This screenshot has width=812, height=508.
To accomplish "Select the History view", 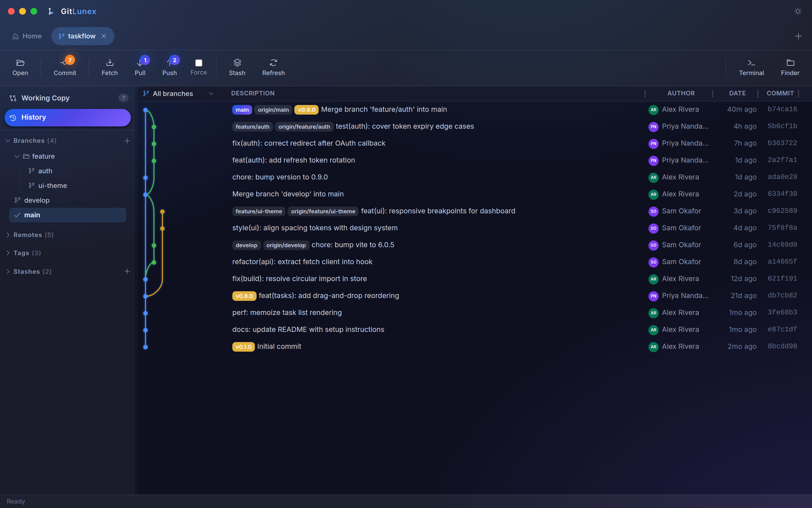I will [67, 117].
